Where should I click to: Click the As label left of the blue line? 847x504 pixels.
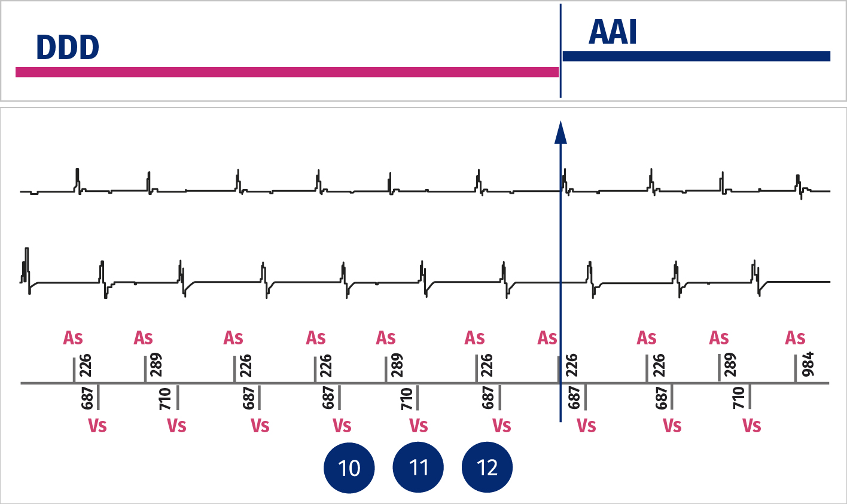pos(547,338)
